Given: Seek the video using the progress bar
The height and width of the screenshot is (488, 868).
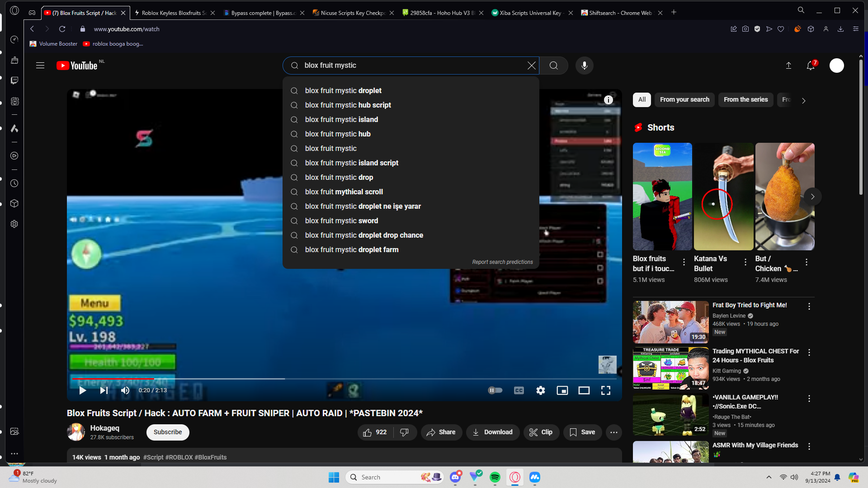Looking at the screenshot, I should pyautogui.click(x=344, y=379).
